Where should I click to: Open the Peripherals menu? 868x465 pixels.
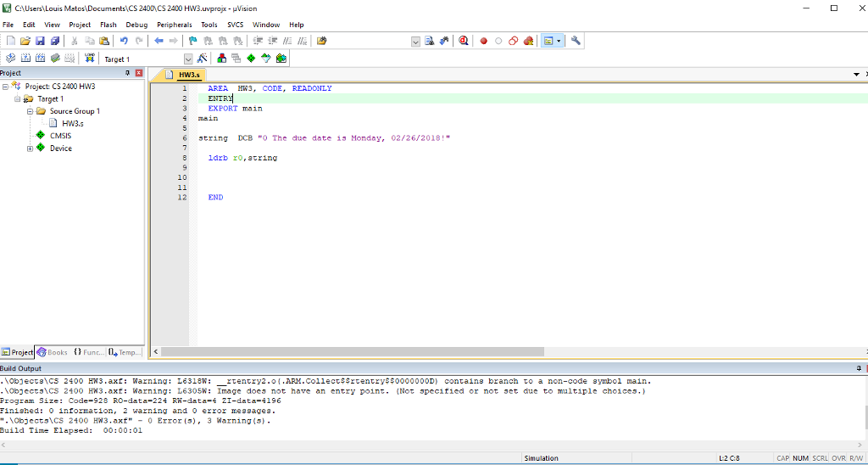[175, 25]
